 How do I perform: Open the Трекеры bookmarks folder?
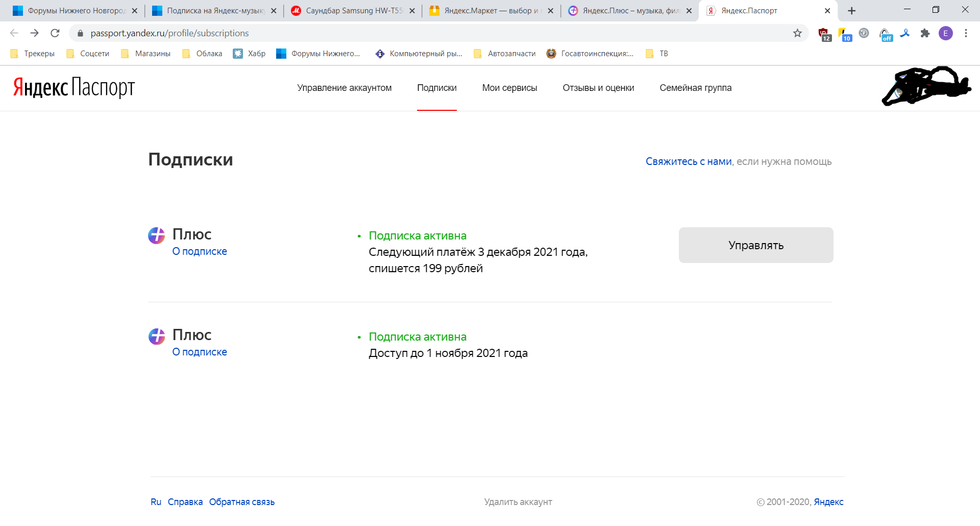(x=33, y=54)
